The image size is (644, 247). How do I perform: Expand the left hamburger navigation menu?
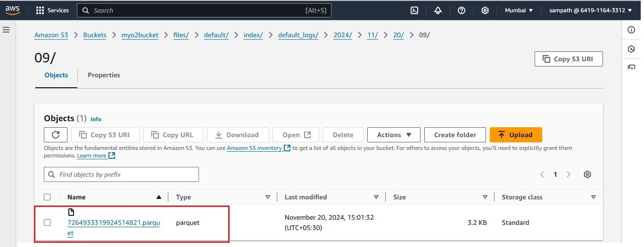pos(6,30)
